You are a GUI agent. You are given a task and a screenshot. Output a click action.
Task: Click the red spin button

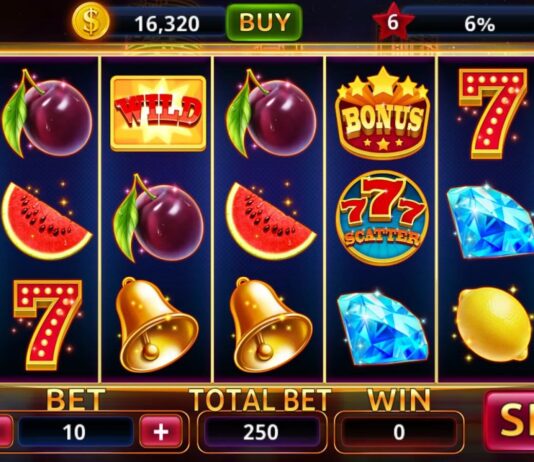click(x=509, y=421)
